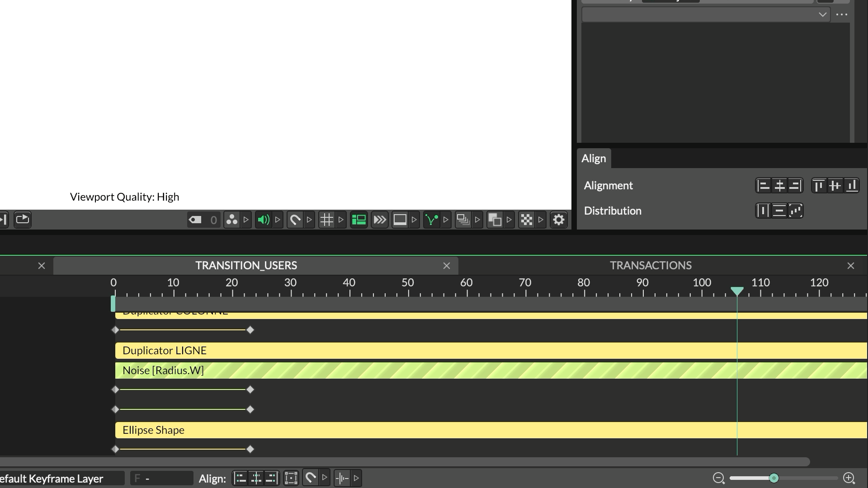Toggle the viewport grid overlay icon
The image size is (868, 488).
[326, 220]
